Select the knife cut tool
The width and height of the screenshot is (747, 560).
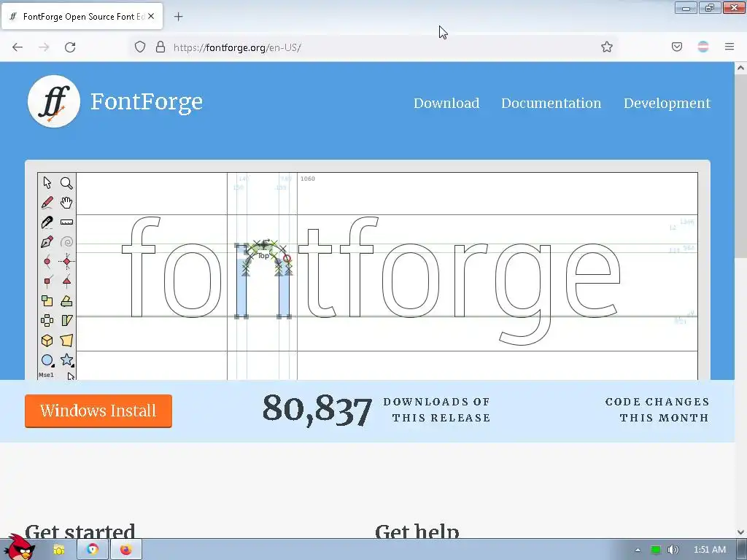[47, 222]
